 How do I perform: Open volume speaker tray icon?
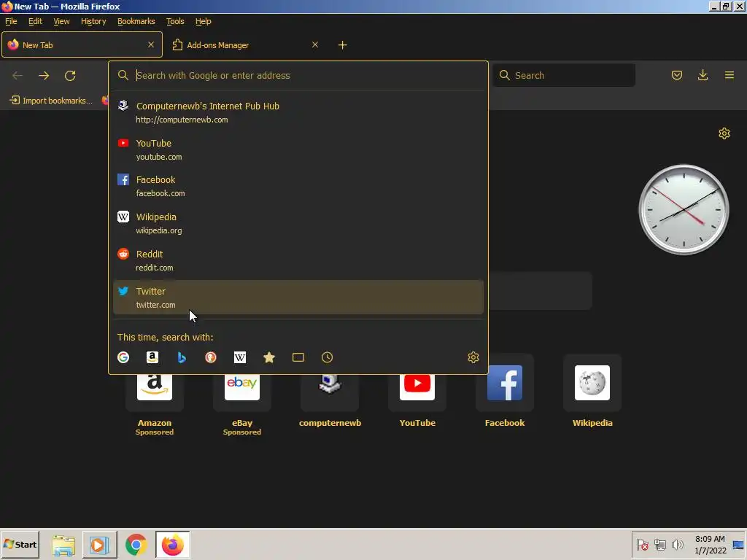pos(677,545)
